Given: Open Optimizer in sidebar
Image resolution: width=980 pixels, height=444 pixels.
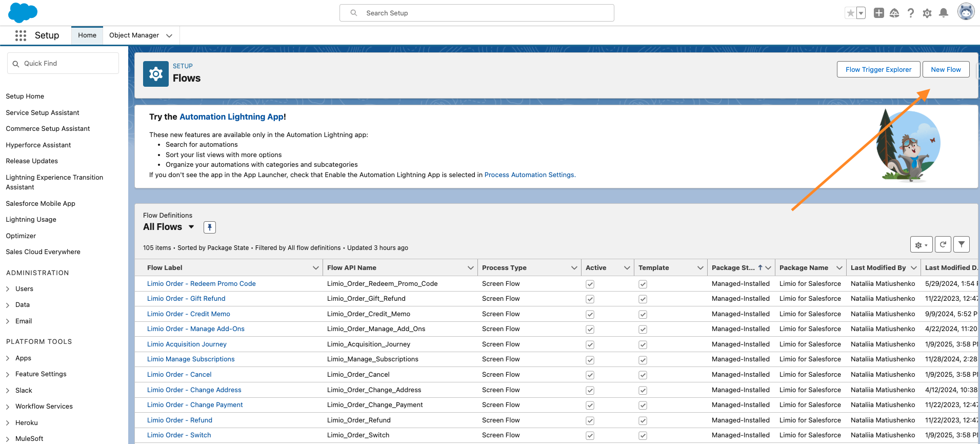Looking at the screenshot, I should click(21, 236).
